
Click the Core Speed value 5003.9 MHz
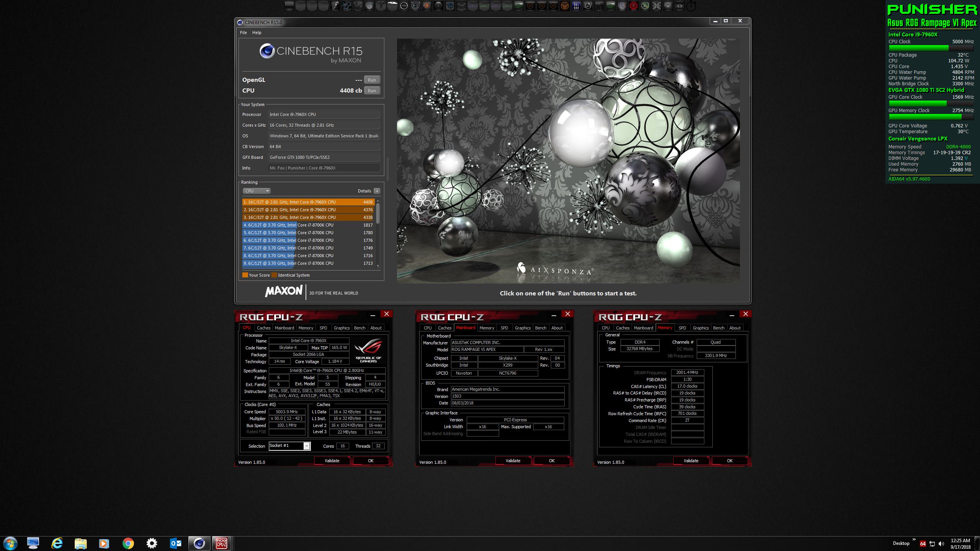[287, 412]
